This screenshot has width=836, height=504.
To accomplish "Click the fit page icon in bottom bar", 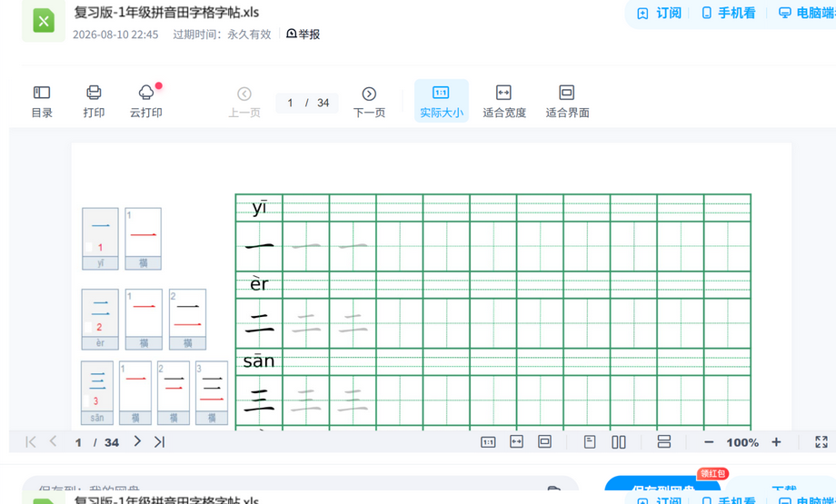I will 544,441.
